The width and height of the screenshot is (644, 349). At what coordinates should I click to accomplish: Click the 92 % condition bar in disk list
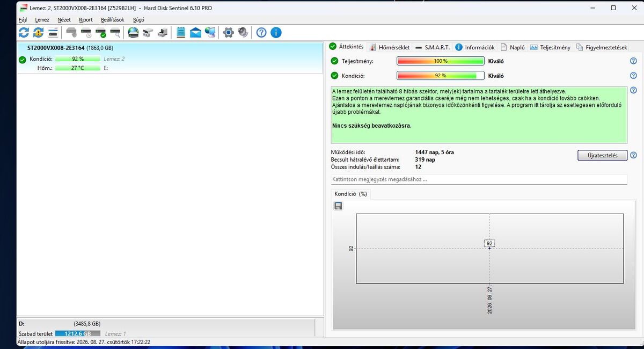click(78, 59)
